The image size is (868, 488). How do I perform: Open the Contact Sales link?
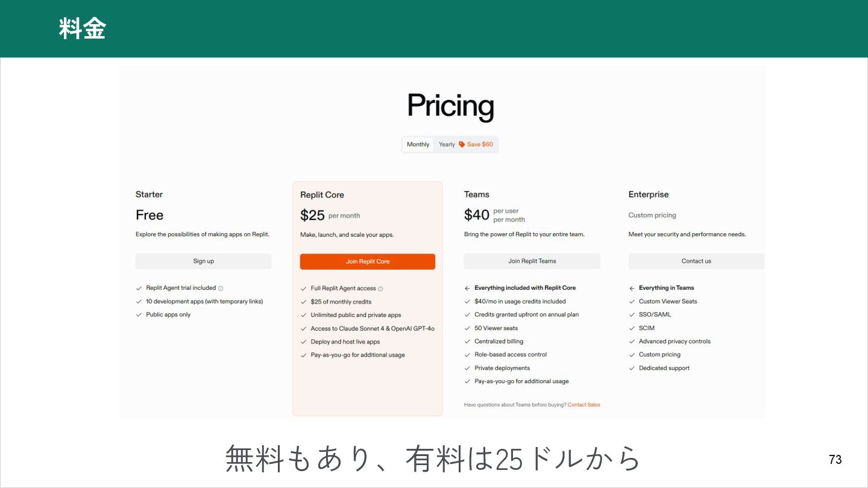point(583,405)
